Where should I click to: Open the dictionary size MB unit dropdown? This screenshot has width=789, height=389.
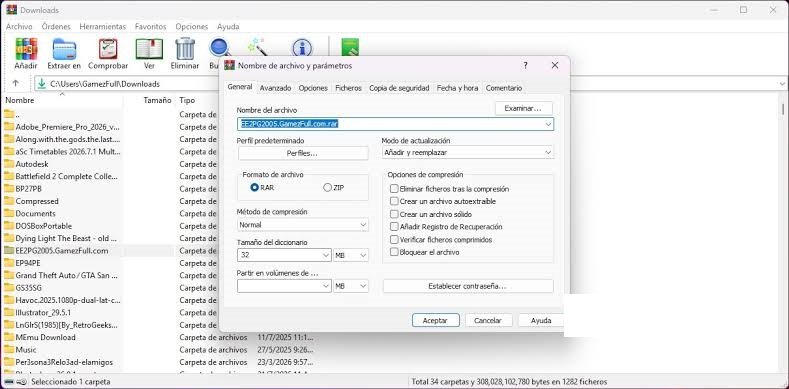coord(351,255)
